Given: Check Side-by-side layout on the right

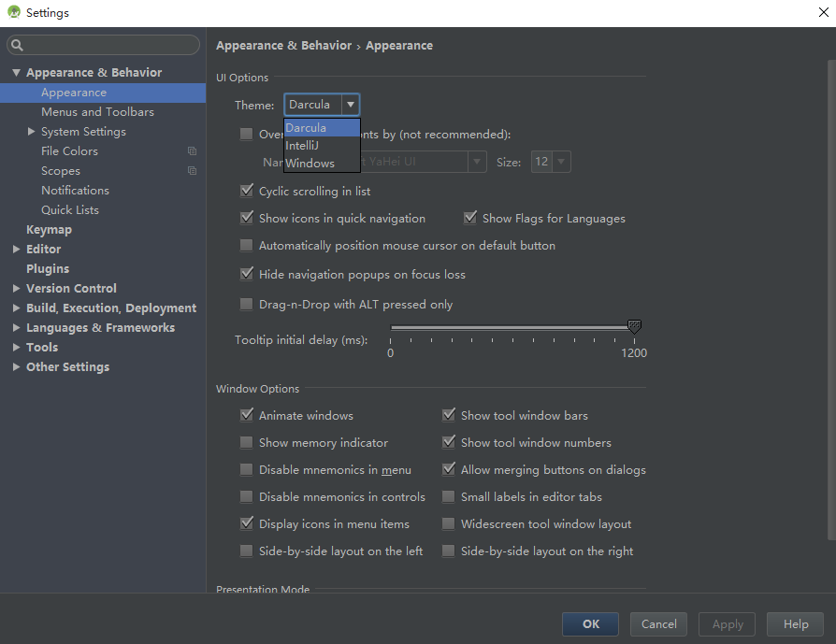Looking at the screenshot, I should (x=448, y=551).
